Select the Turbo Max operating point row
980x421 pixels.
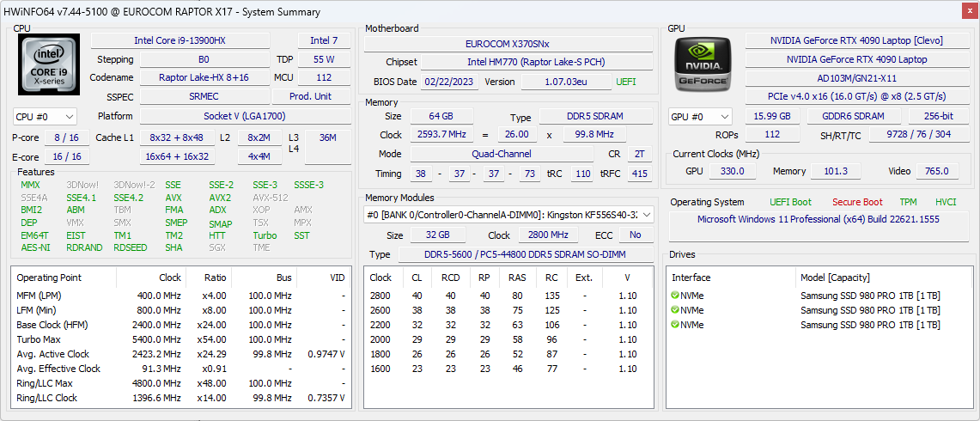click(x=181, y=339)
